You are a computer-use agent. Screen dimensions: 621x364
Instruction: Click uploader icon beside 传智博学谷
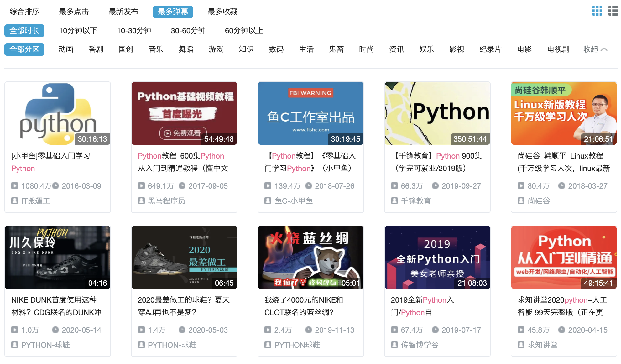(394, 345)
